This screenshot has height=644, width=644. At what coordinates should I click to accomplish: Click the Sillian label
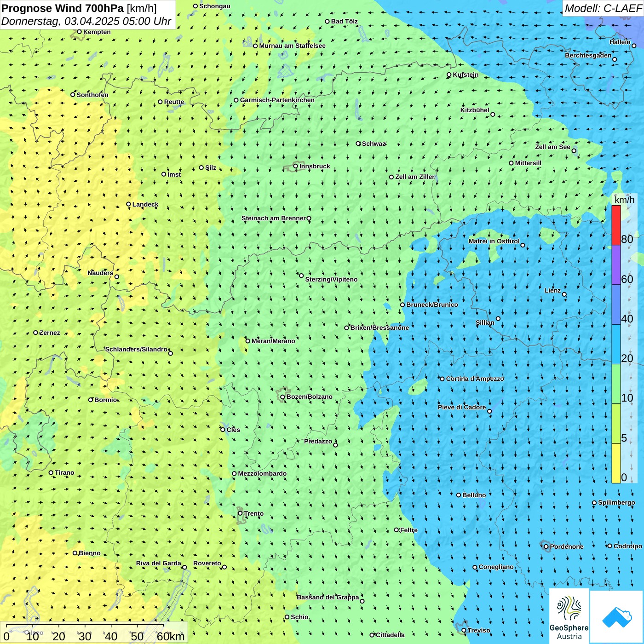(485, 322)
